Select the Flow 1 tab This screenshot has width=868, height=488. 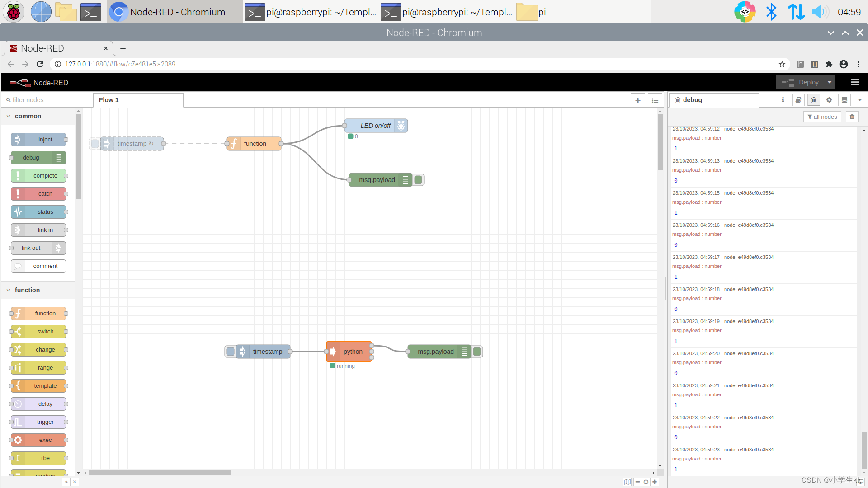109,100
